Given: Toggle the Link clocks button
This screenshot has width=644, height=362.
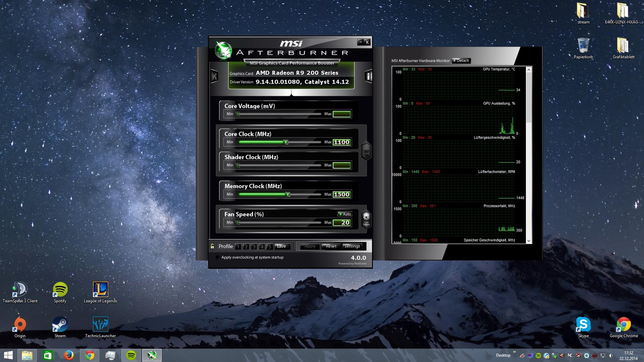Looking at the screenshot, I should pos(366,151).
